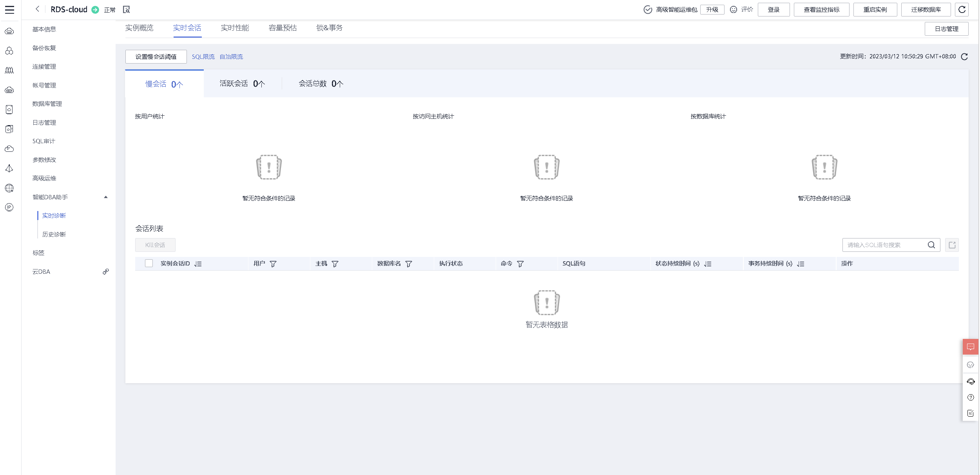Sort by 状态持续时间 column
Screen dimensions: 980x475
tap(708, 264)
